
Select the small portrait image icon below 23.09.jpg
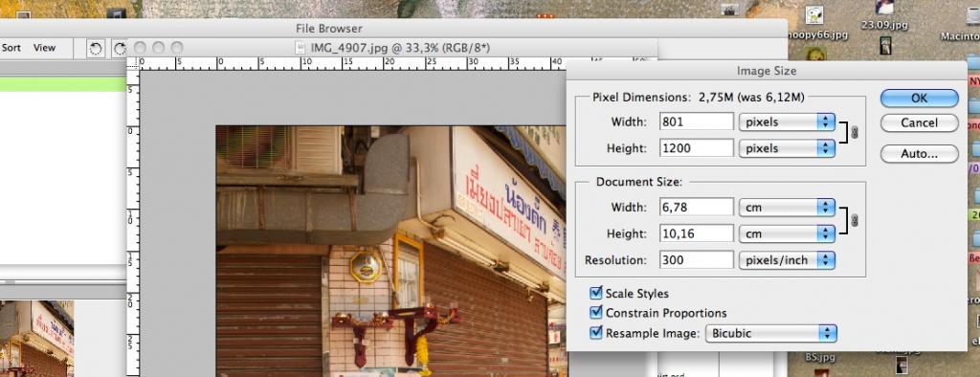coord(885,45)
